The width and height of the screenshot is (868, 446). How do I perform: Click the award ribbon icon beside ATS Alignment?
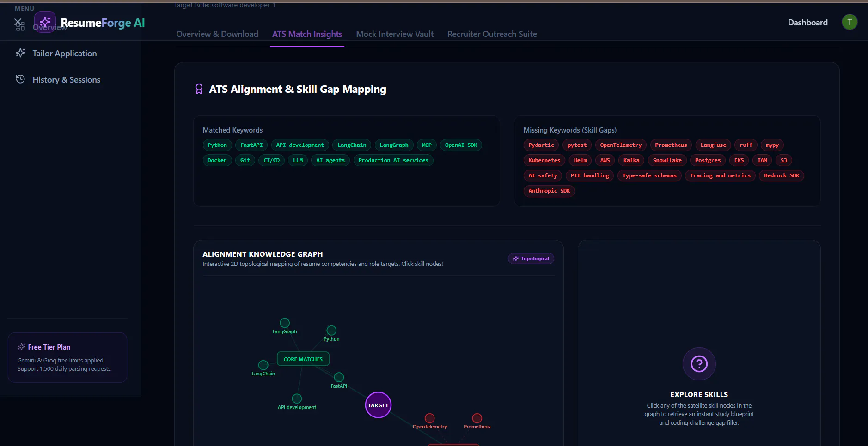199,89
